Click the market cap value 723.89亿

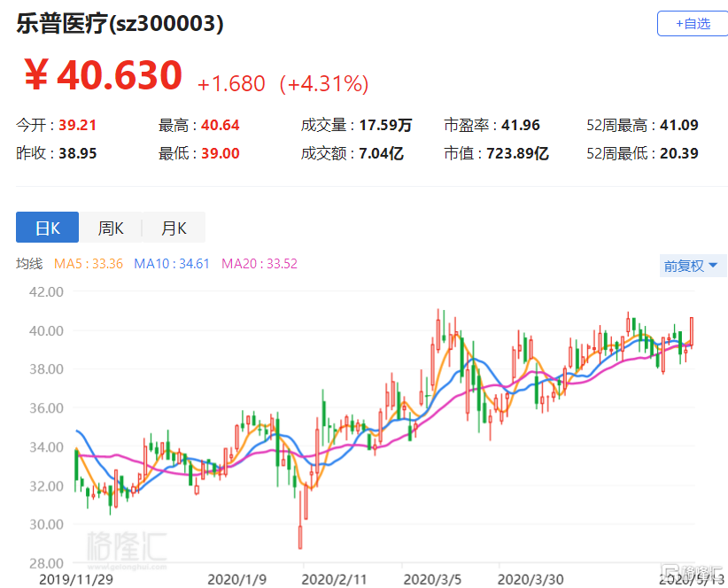tap(517, 153)
